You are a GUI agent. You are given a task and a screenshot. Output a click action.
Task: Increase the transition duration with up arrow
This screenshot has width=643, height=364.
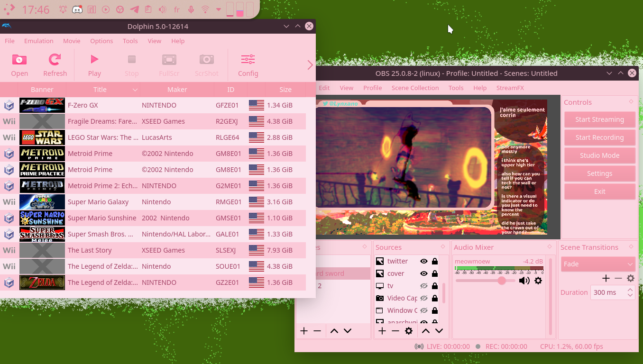(630, 290)
